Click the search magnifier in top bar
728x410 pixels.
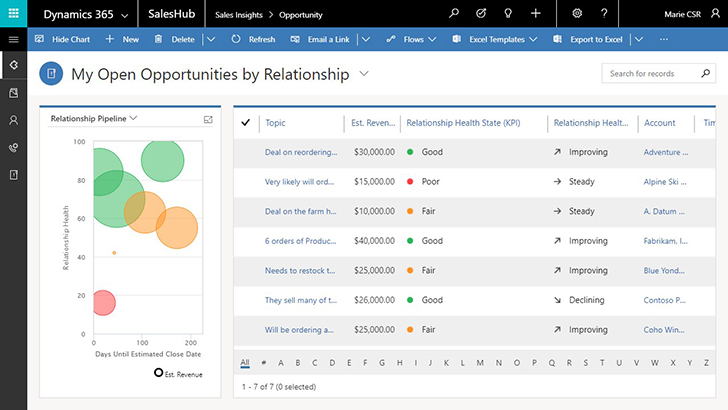[454, 14]
